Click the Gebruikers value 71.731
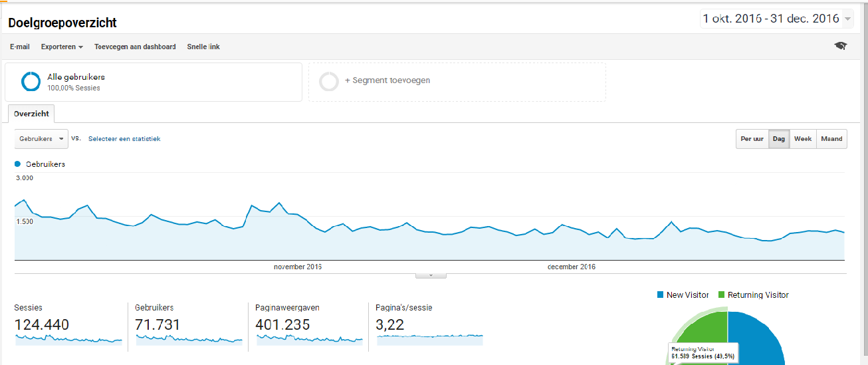This screenshot has width=868, height=365. pos(158,324)
